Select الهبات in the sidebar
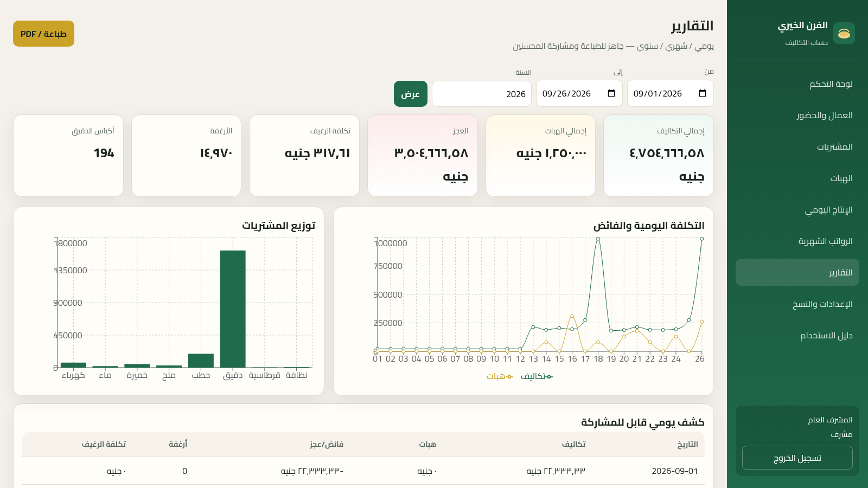Viewport: 868px width, 488px height. tap(797, 178)
